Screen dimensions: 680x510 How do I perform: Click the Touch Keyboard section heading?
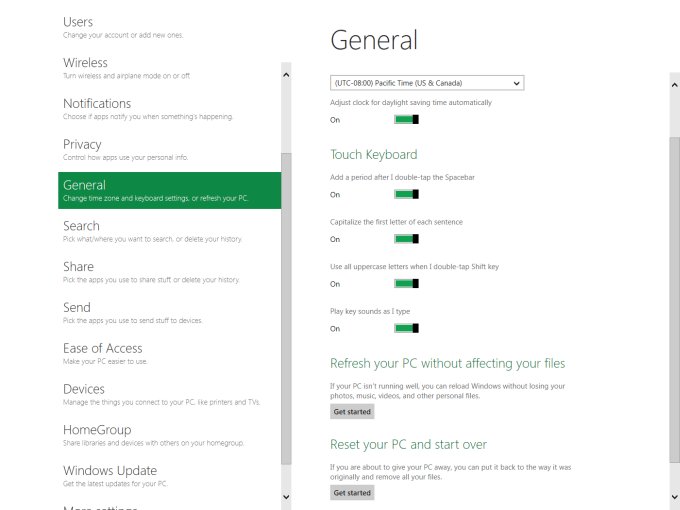tap(373, 155)
